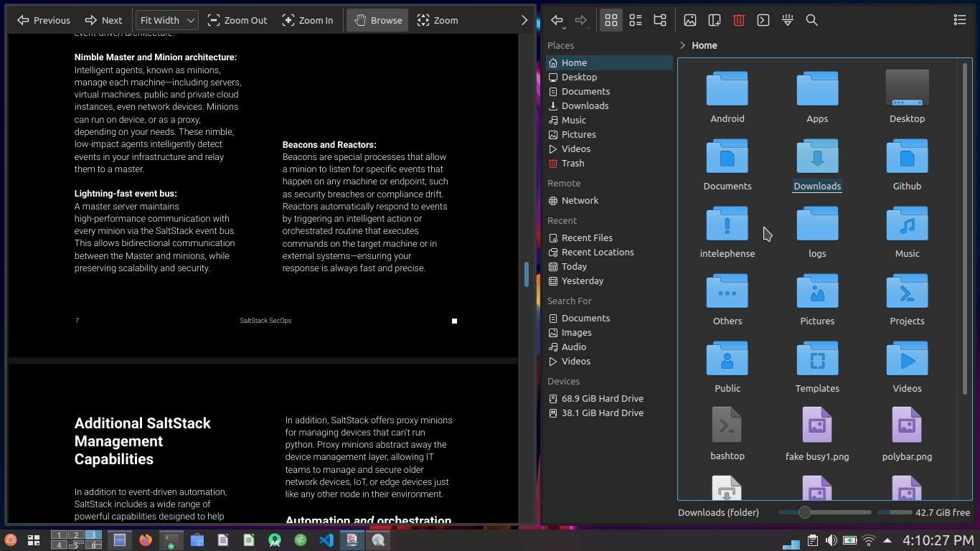The image size is (980, 551).
Task: Open Downloads in Places sidebar
Action: (609, 105)
